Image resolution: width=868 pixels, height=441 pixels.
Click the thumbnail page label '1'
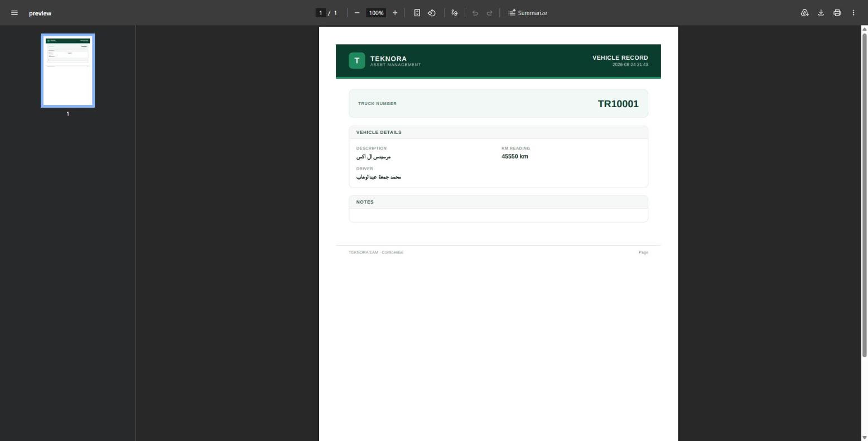tap(68, 114)
